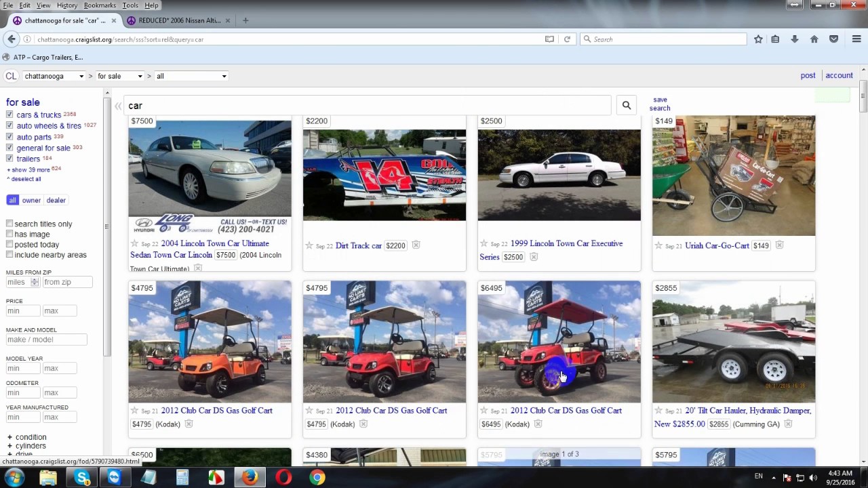
Task: Collapse sidebar with the double chevron
Action: [x=118, y=106]
